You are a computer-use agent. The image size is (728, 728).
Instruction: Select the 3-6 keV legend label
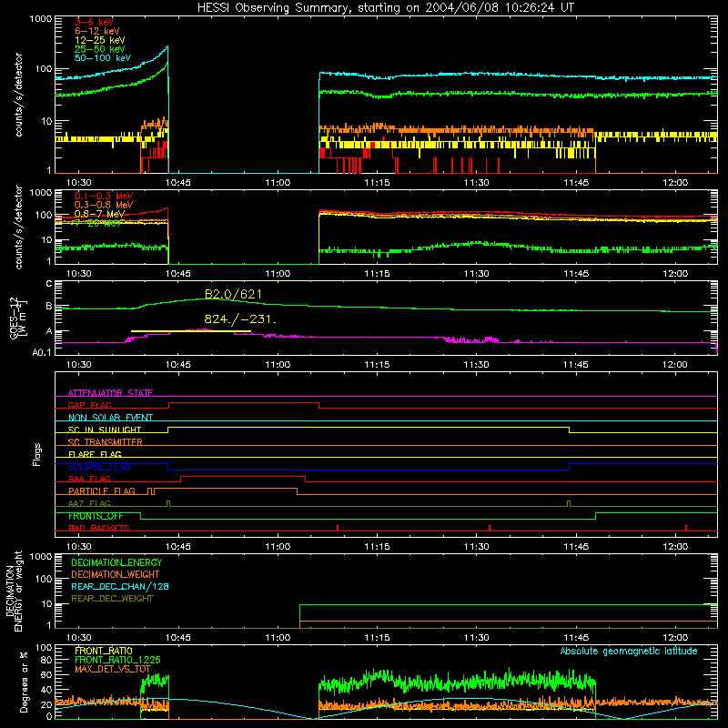[94, 22]
